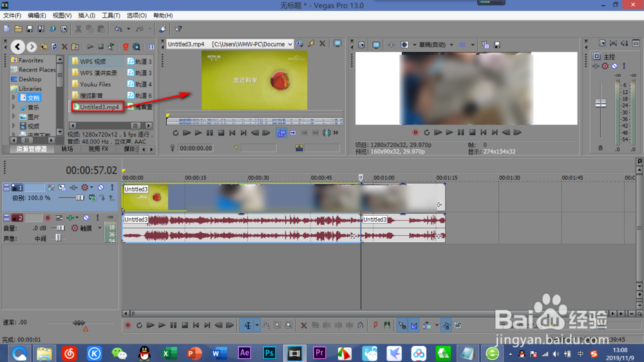Click the Undo arrow in the main toolbar
This screenshot has width=644, height=362.
118,29
